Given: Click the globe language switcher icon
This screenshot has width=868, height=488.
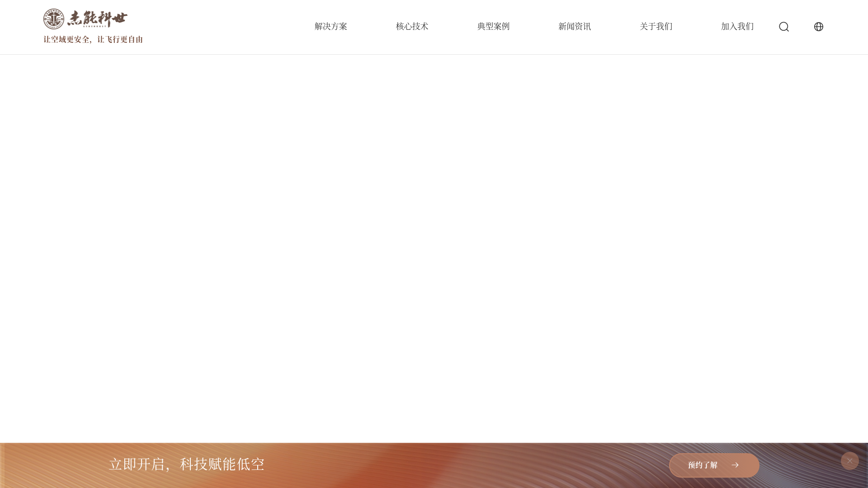Looking at the screenshot, I should 818,27.
